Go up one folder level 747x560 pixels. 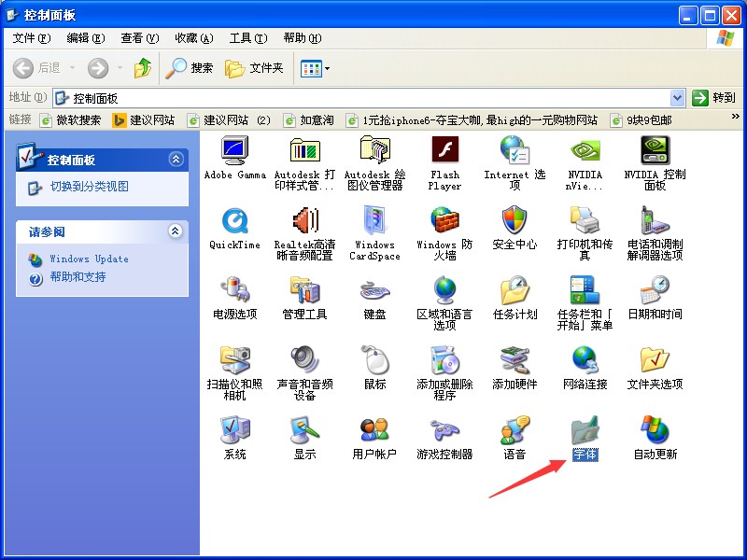tap(143, 68)
